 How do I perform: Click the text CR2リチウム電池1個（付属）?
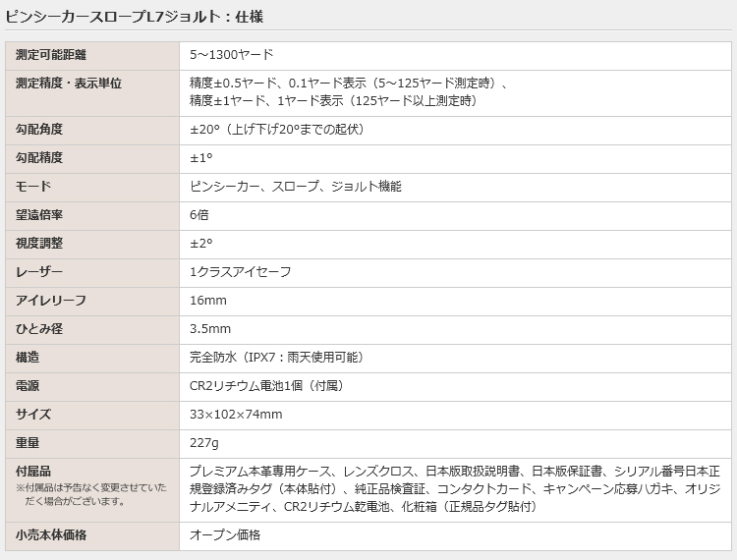coord(266,386)
